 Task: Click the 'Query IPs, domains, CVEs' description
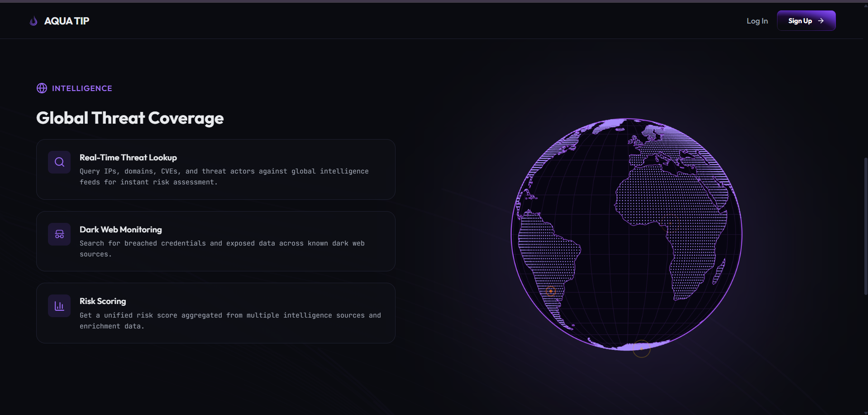coord(224,177)
